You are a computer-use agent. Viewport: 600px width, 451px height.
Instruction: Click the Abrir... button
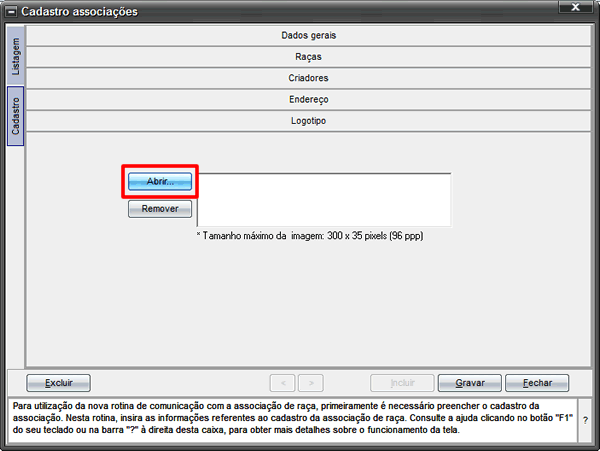click(x=160, y=181)
